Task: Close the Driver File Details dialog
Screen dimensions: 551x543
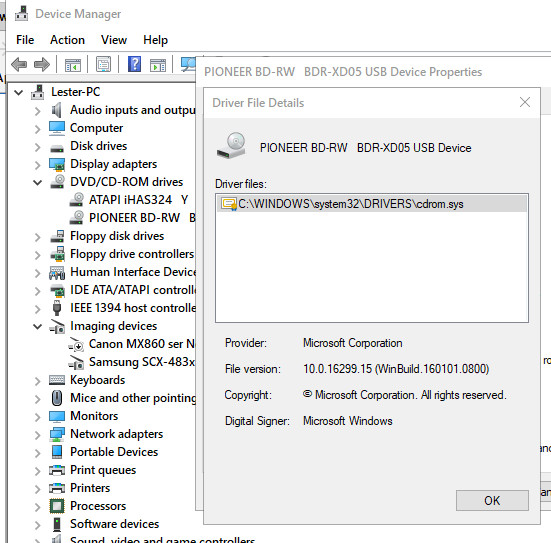Action: pos(525,102)
